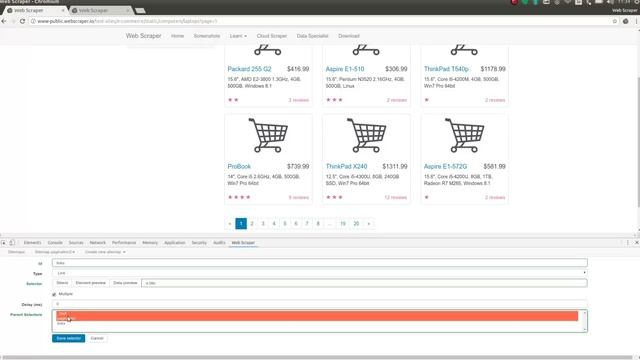The height and width of the screenshot is (360, 640).
Task: Open the Performance DevTools tab
Action: point(124,242)
